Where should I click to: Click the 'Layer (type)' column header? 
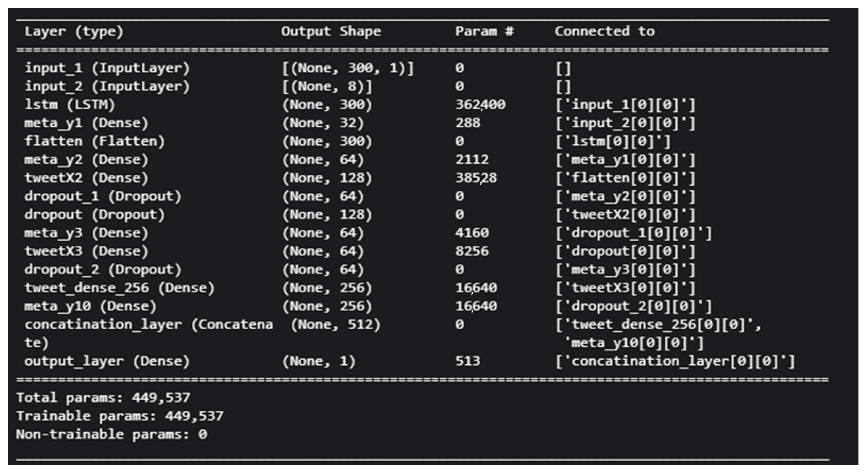click(x=74, y=31)
